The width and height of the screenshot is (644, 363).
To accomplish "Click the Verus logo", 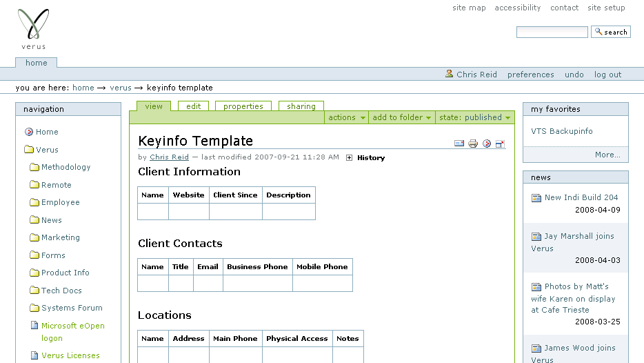I will 34,28.
